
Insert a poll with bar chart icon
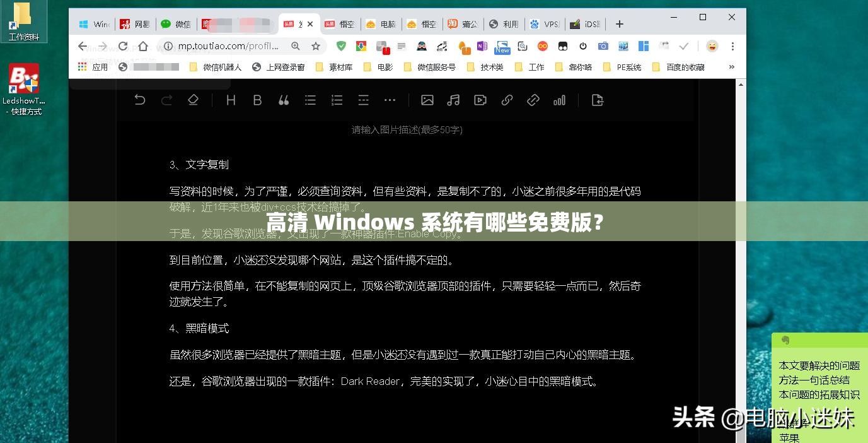[x=559, y=100]
